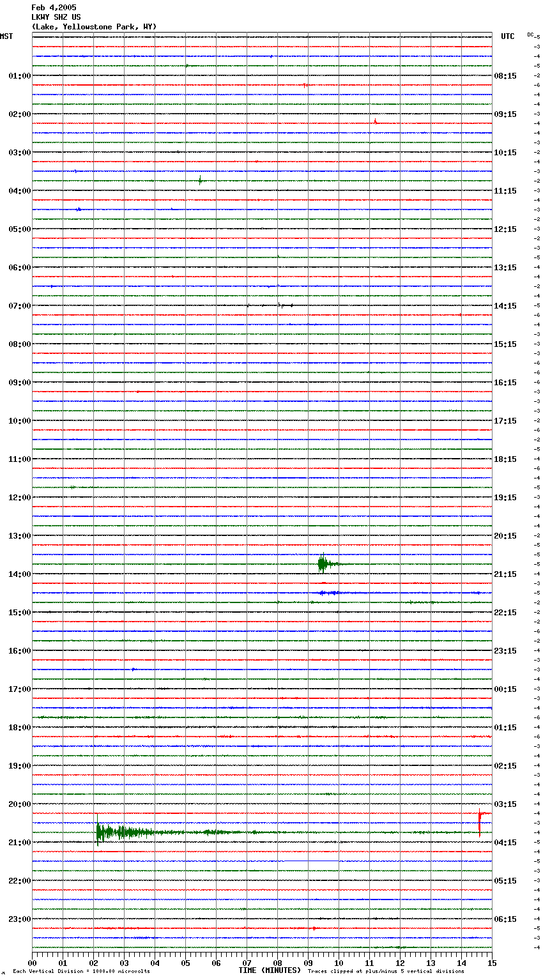543x980 pixels.
Task: Click the location text (Lake, Yellowstone Park, WY)
Action: 94,27
